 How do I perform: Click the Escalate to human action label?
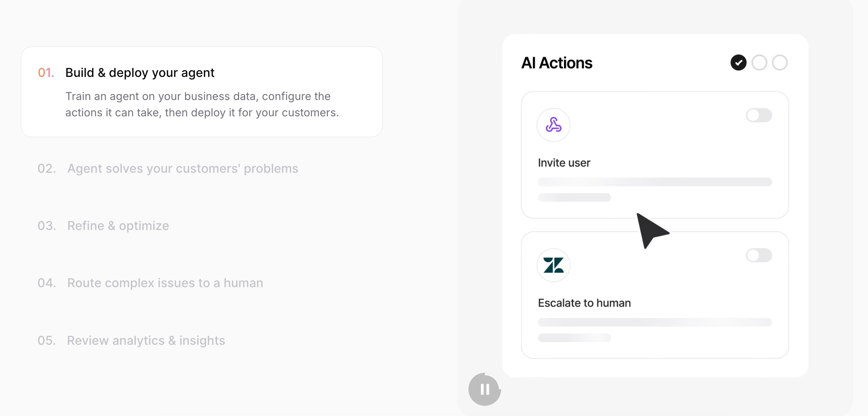pos(584,303)
